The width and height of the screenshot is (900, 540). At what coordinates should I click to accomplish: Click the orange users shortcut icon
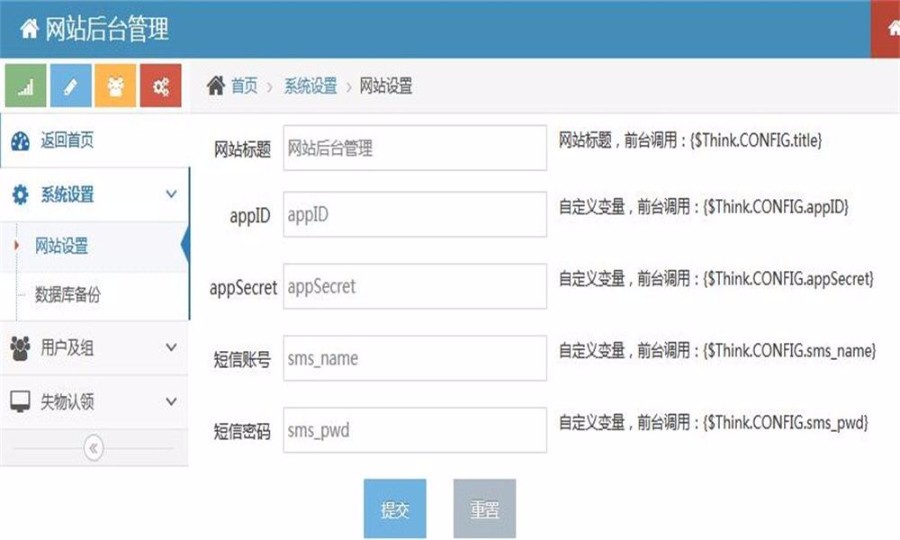point(115,86)
